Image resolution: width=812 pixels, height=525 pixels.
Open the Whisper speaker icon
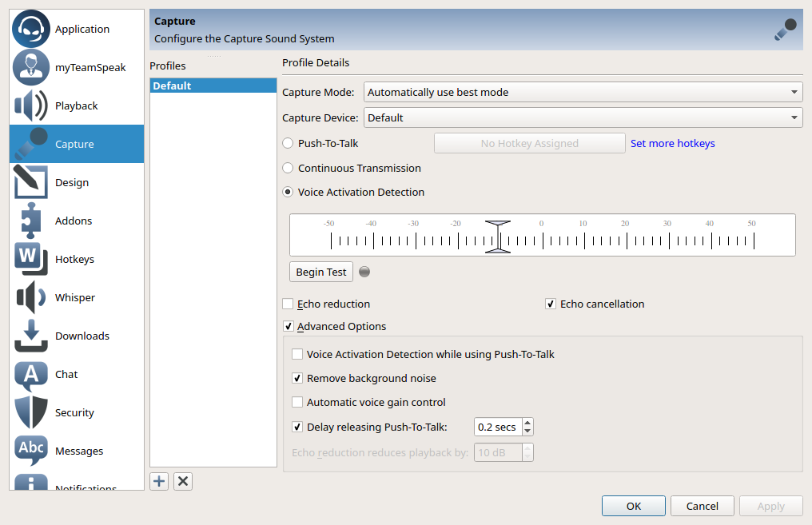tap(31, 297)
